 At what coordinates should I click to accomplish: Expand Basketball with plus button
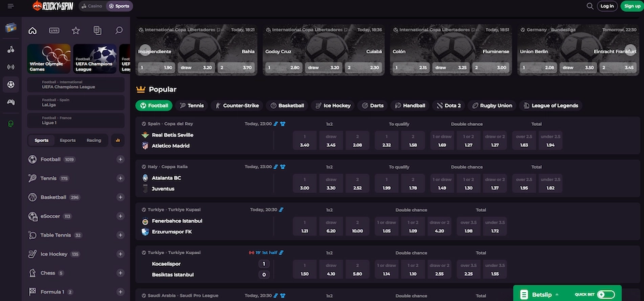[x=121, y=198]
